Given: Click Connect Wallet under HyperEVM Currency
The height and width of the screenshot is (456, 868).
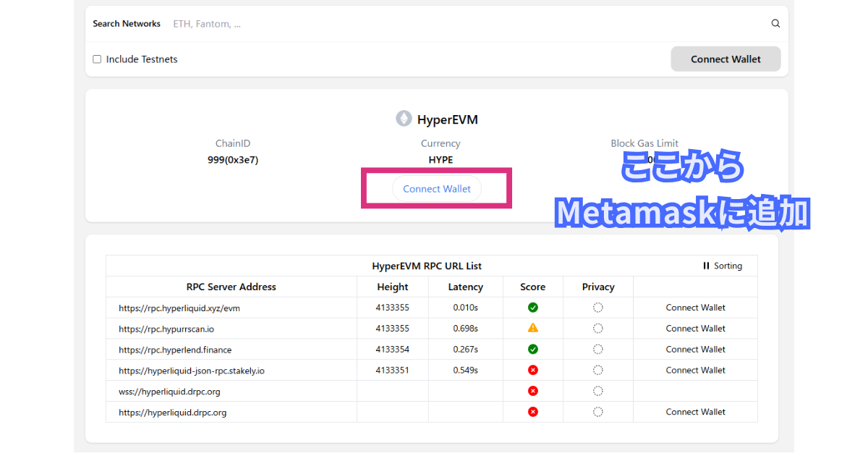Looking at the screenshot, I should (x=437, y=189).
